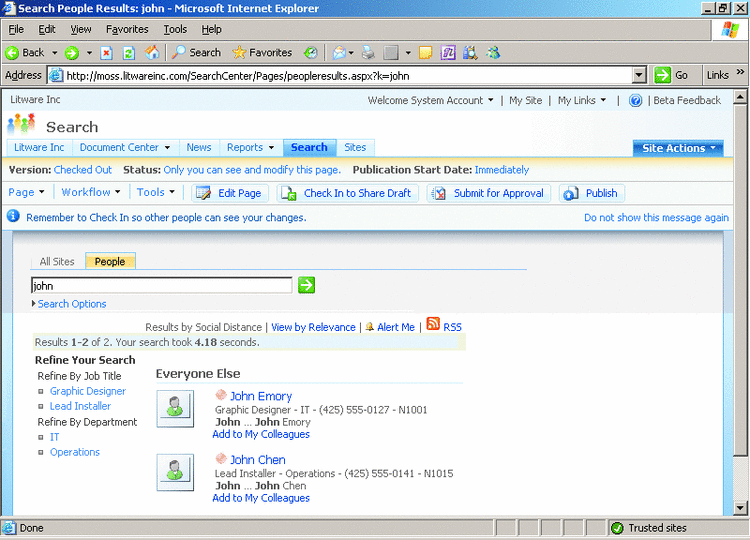Open the Page editing menu
750x540 pixels.
pyautogui.click(x=26, y=192)
